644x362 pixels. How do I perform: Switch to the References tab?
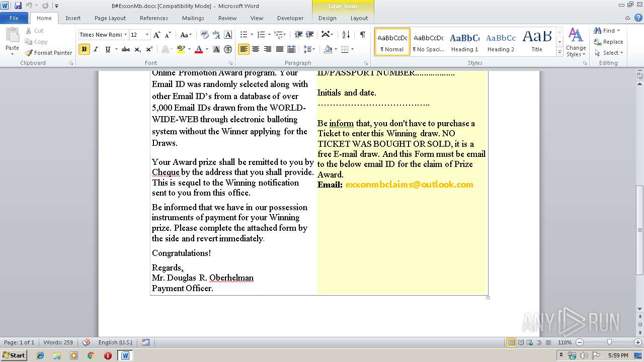click(x=154, y=18)
